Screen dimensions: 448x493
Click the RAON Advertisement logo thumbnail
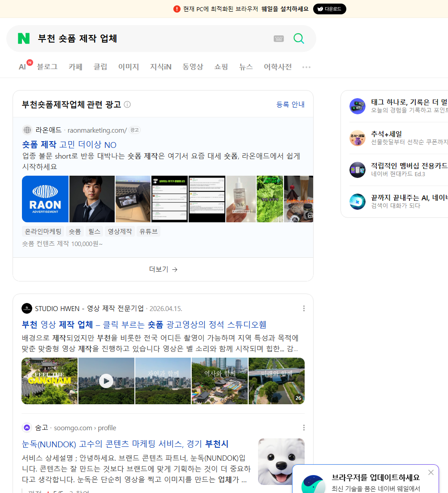pos(45,199)
